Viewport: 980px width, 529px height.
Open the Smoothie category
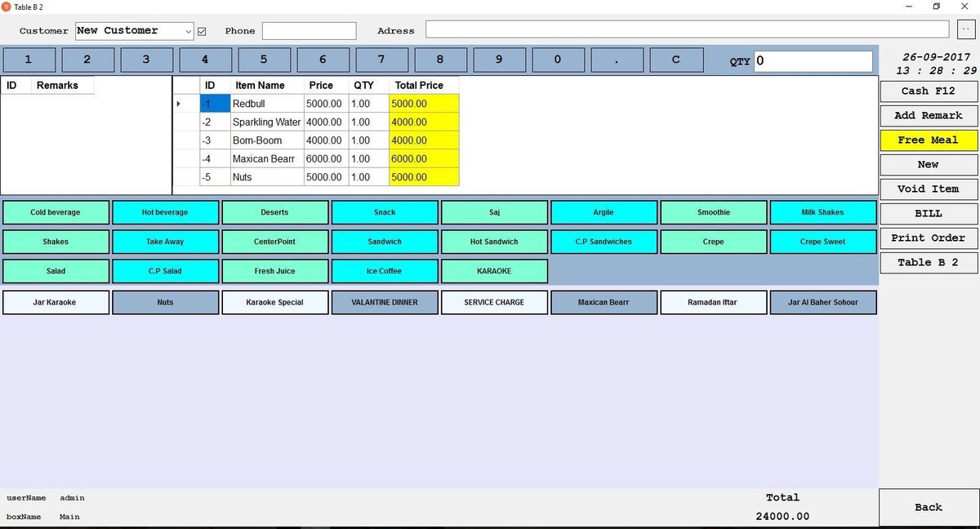point(713,212)
